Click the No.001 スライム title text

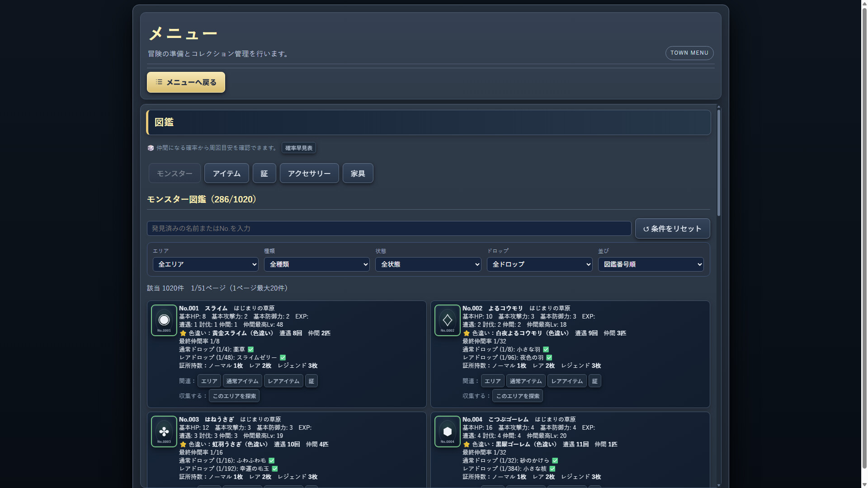[203, 308]
